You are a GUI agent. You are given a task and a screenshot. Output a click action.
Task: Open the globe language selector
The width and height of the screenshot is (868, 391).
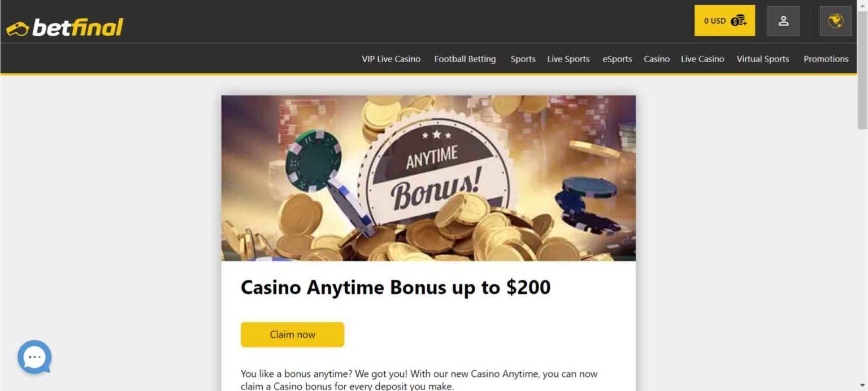836,21
